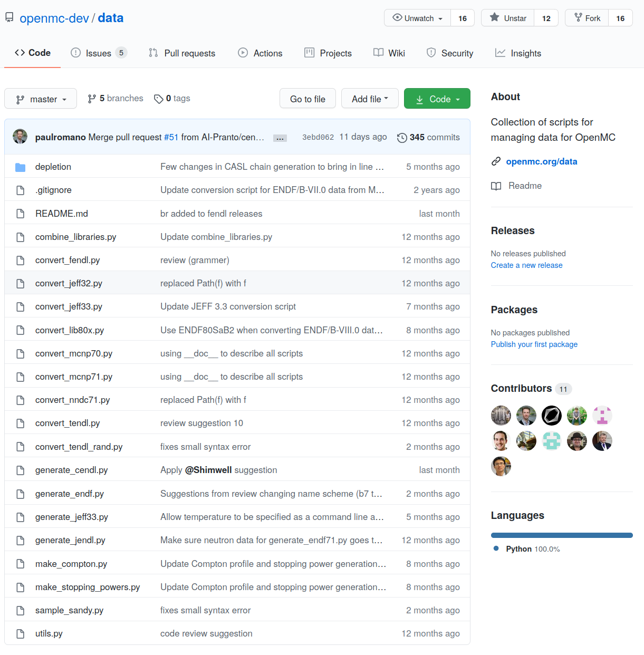
Task: Go to the Actions tab
Action: pos(260,53)
